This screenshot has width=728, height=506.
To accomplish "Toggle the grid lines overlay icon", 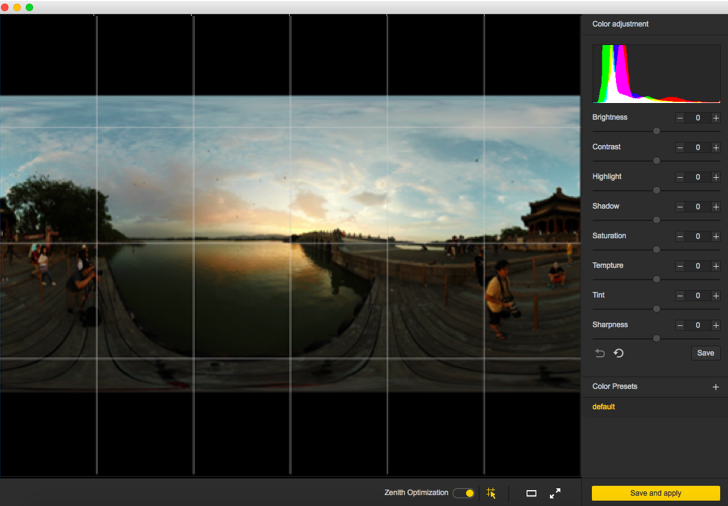I will coord(491,493).
